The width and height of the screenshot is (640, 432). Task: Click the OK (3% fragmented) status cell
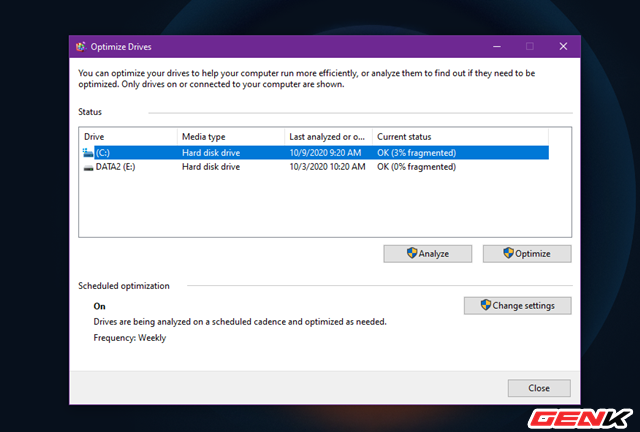click(x=416, y=153)
